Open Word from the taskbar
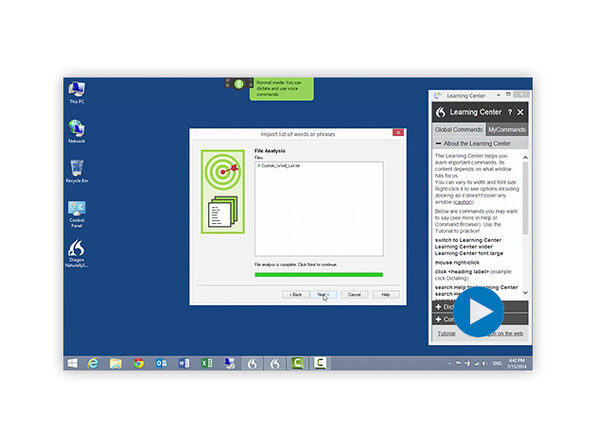This screenshot has width=596, height=447. point(184,363)
